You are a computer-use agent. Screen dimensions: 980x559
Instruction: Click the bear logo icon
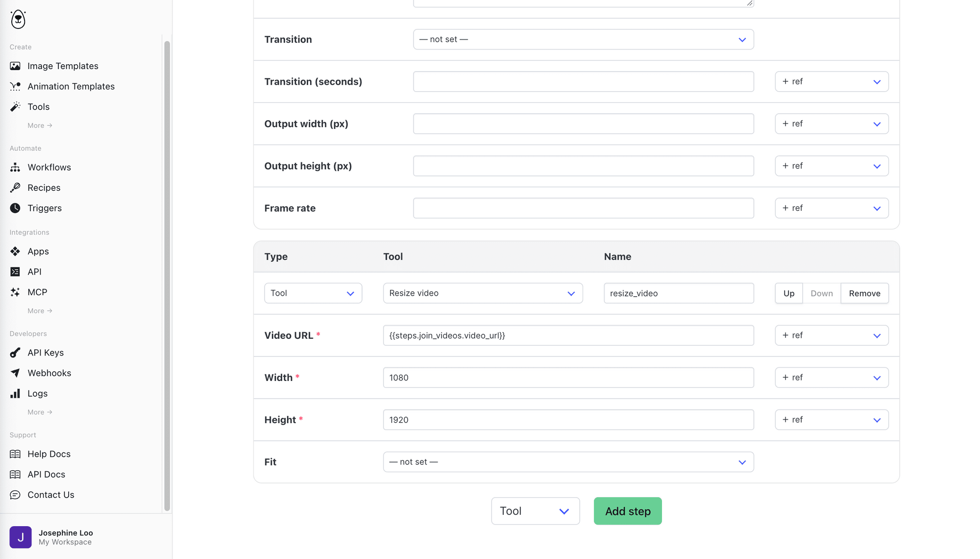pos(18,19)
